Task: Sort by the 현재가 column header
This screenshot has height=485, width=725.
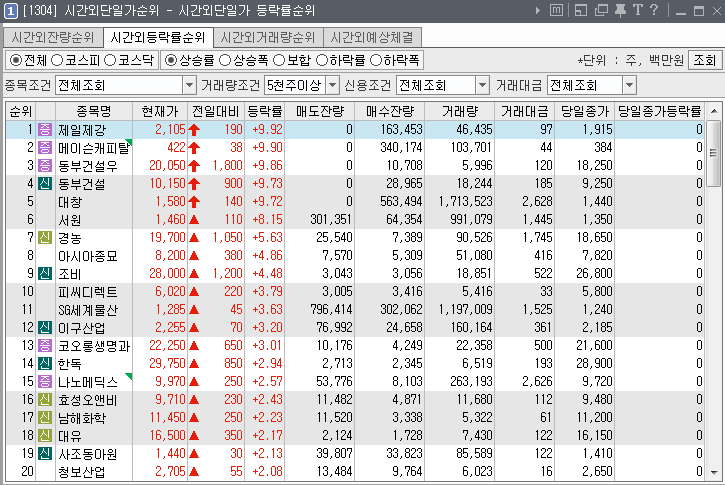Action: click(x=160, y=111)
